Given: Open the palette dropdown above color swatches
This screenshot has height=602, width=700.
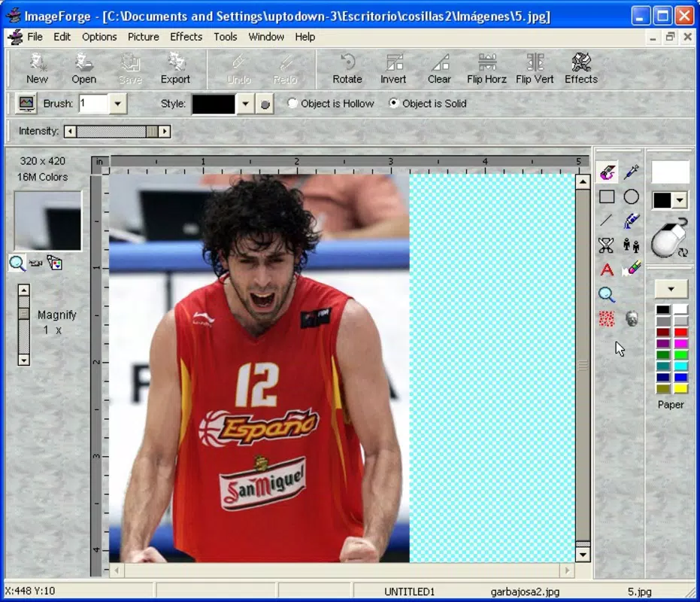Looking at the screenshot, I should click(x=671, y=289).
